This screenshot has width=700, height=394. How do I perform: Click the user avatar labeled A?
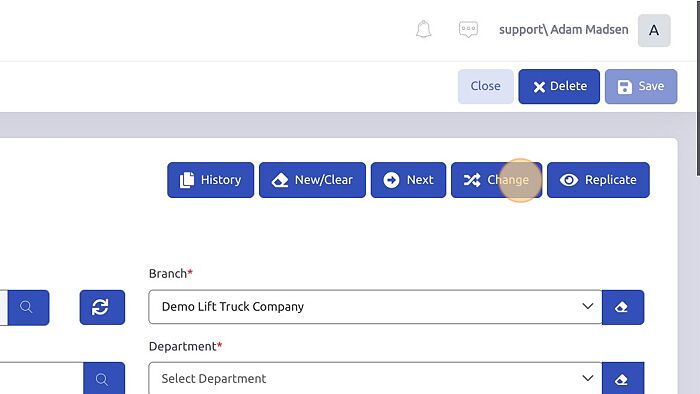(654, 30)
